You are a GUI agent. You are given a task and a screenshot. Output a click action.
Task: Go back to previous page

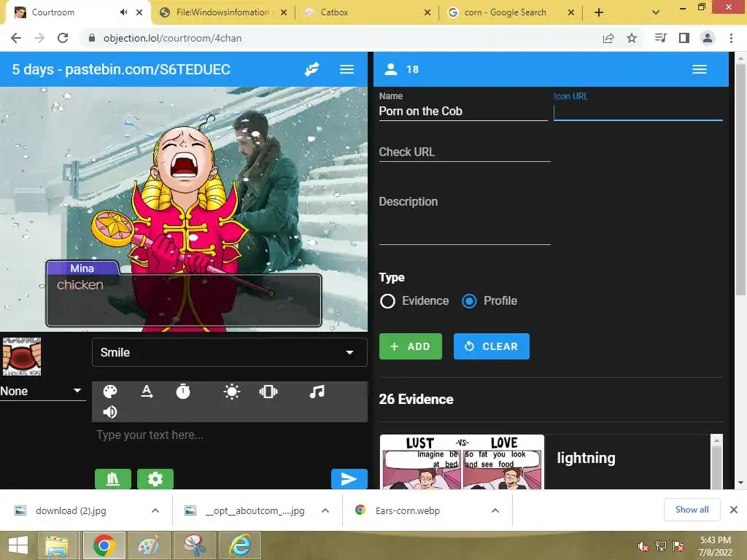(x=16, y=38)
